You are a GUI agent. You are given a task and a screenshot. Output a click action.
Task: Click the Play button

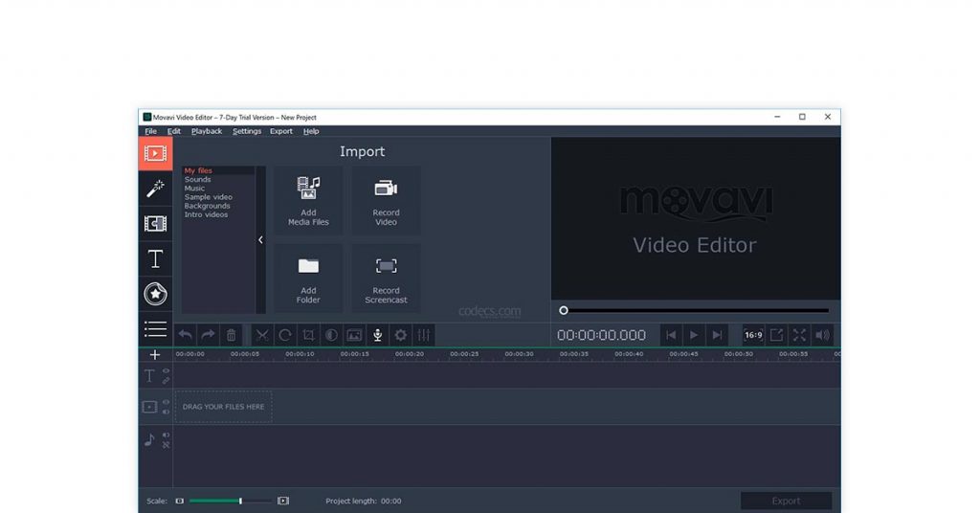[694, 335]
